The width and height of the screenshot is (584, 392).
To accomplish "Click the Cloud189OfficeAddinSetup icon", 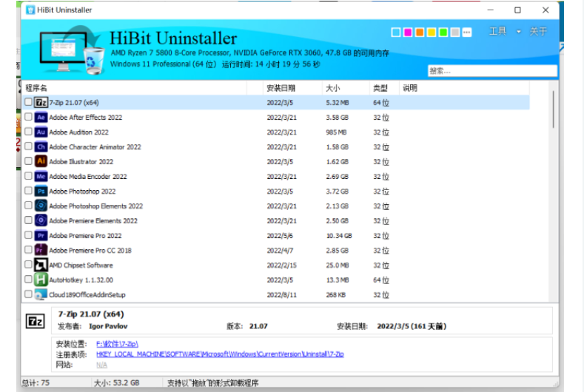I will pos(41,295).
